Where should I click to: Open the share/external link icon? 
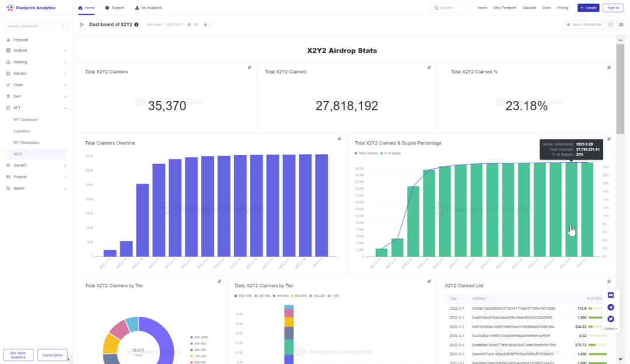coord(611,24)
